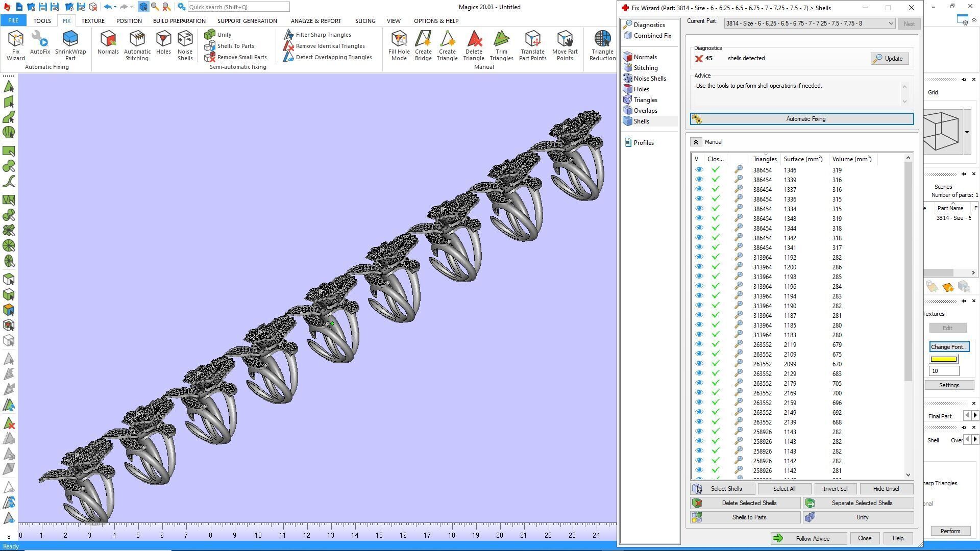
Task: Switch to the ANALYZE & REPORT tab
Action: click(x=315, y=21)
